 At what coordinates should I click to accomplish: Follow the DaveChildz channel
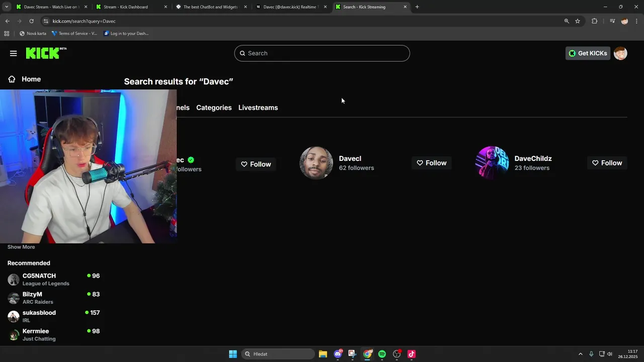(x=607, y=163)
